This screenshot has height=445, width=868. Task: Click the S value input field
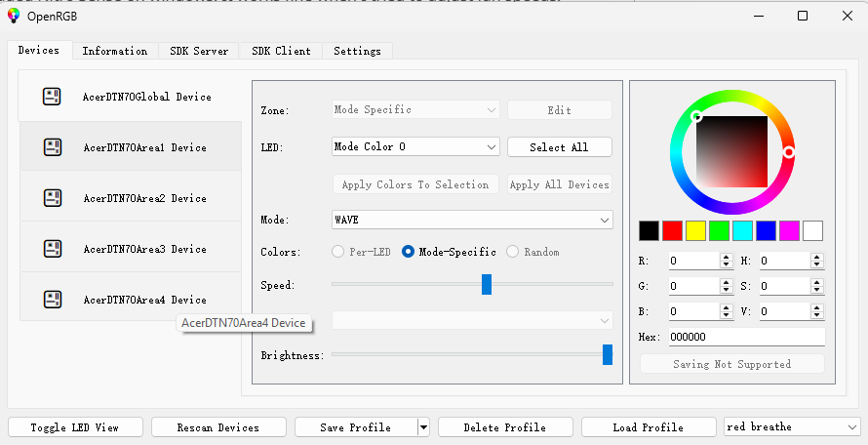[x=785, y=286]
